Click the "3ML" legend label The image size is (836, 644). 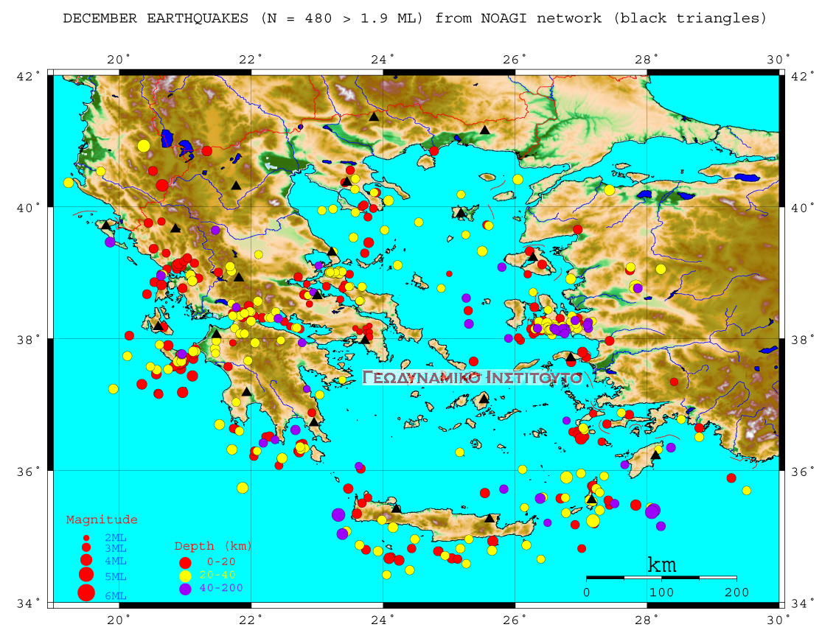116,548
